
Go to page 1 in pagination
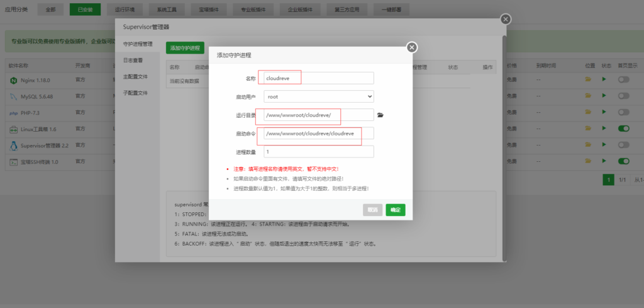[x=608, y=180]
